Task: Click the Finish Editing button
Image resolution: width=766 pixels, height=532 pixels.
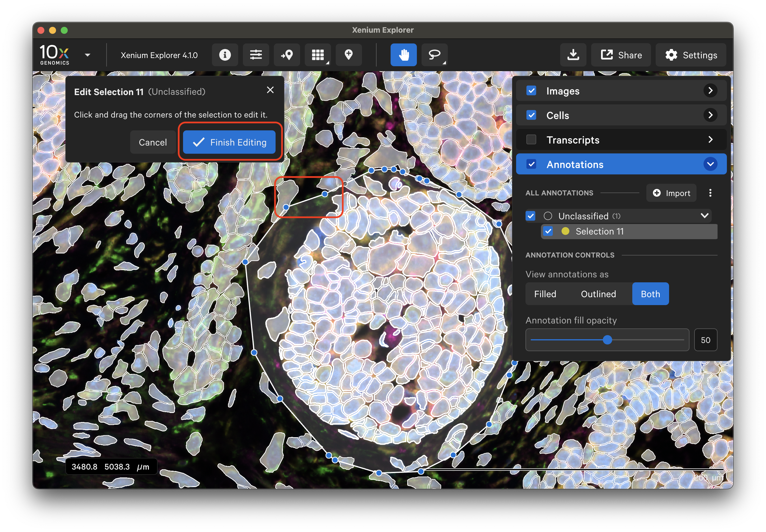Action: click(x=229, y=142)
